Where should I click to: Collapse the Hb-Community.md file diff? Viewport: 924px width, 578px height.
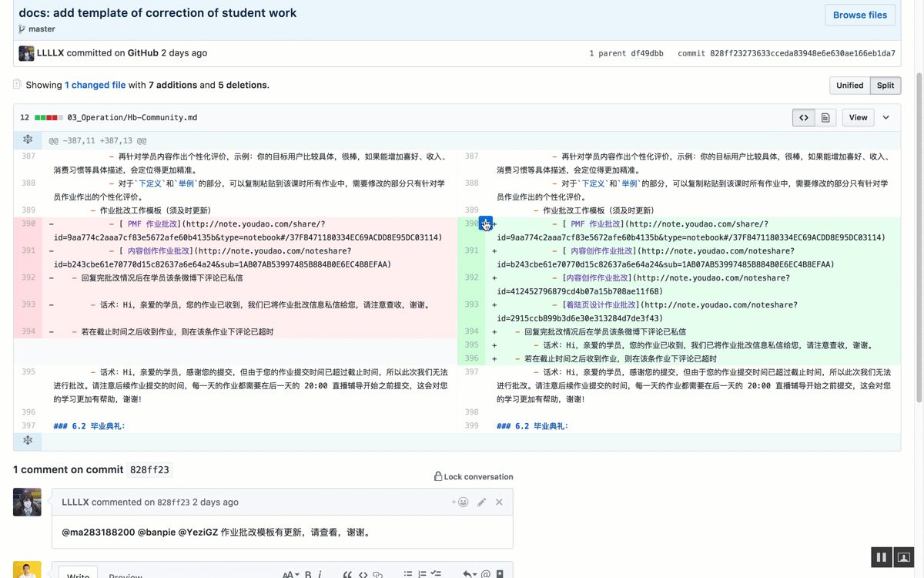pos(885,118)
